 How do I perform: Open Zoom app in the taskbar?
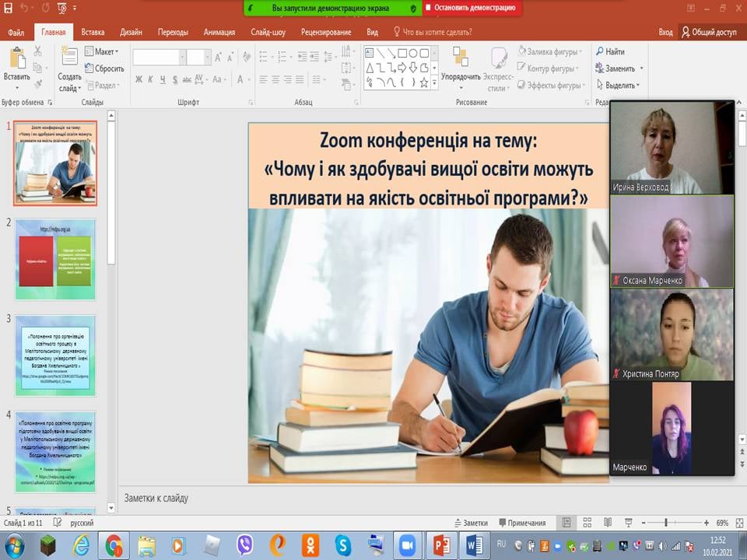coord(405,546)
